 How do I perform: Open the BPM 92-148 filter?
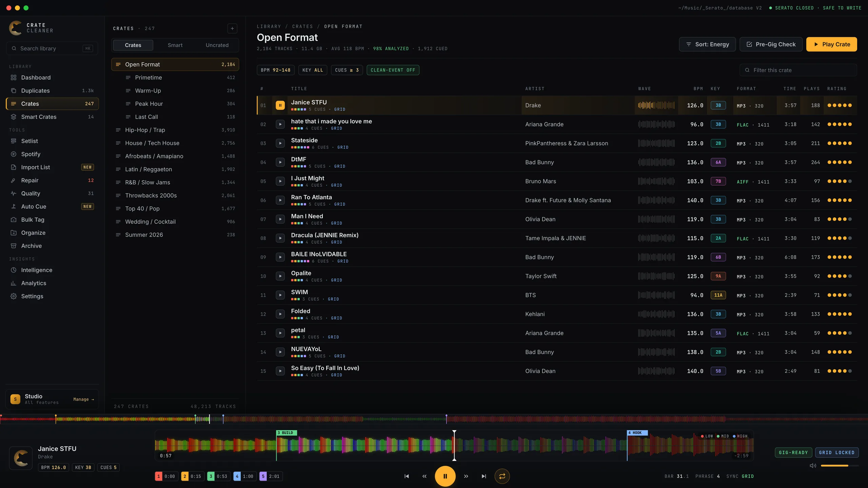(x=276, y=70)
